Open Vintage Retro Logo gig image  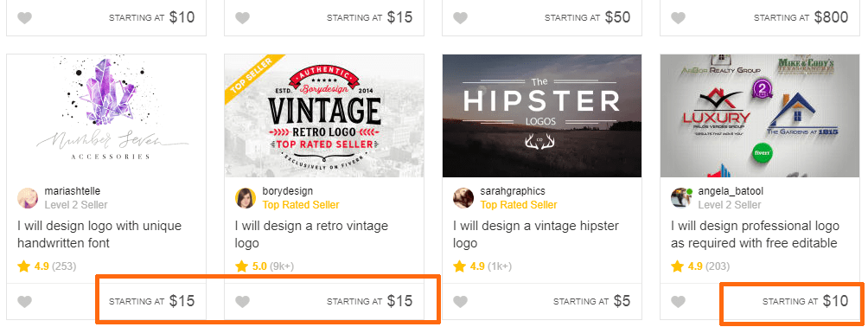[x=324, y=115]
